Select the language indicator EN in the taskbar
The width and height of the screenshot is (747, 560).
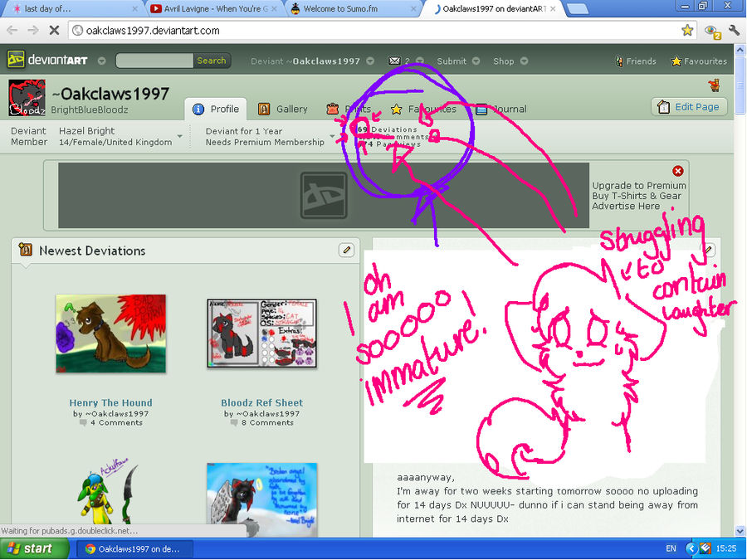(x=672, y=548)
